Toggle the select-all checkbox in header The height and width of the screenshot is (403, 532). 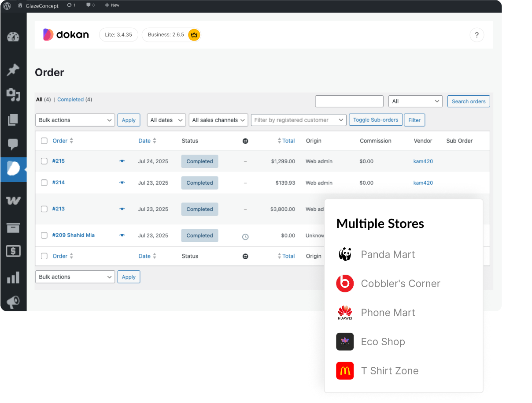[x=44, y=141]
